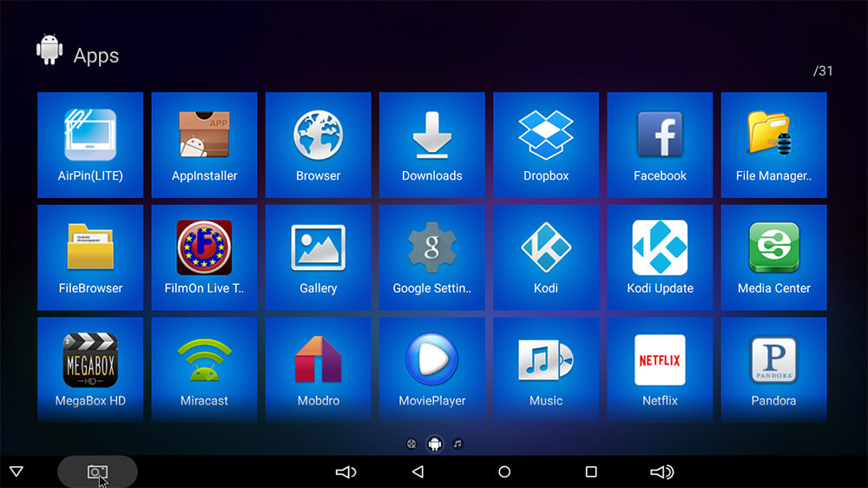Open File Manager app
The height and width of the screenshot is (488, 868).
(774, 144)
